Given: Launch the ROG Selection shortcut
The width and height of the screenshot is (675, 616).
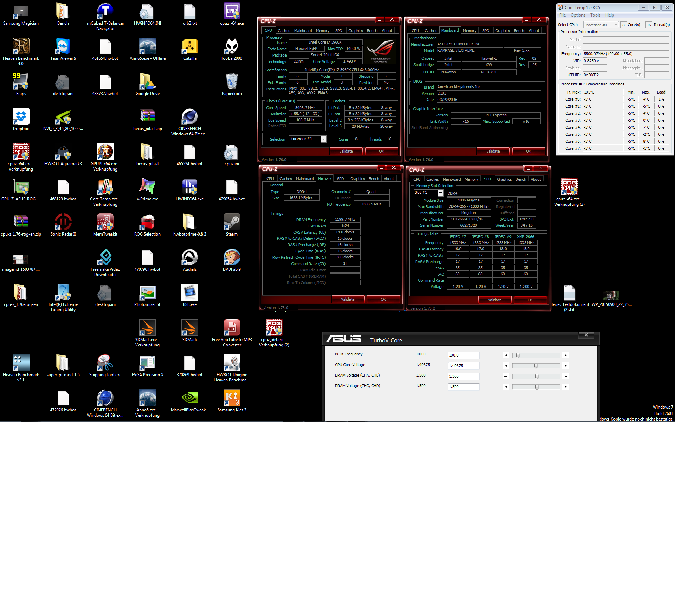Looking at the screenshot, I should click(x=147, y=225).
